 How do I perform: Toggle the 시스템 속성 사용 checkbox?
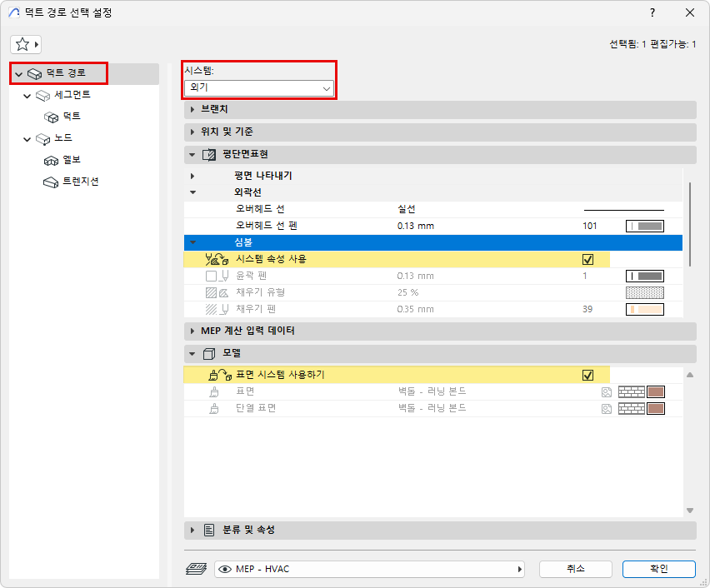click(587, 259)
